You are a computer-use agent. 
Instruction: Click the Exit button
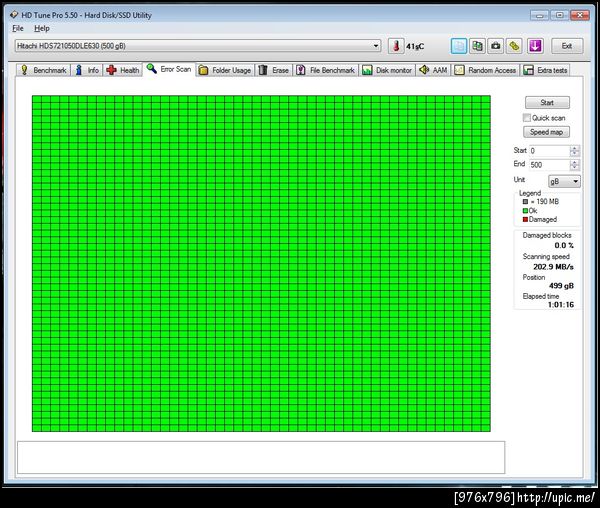tap(567, 46)
